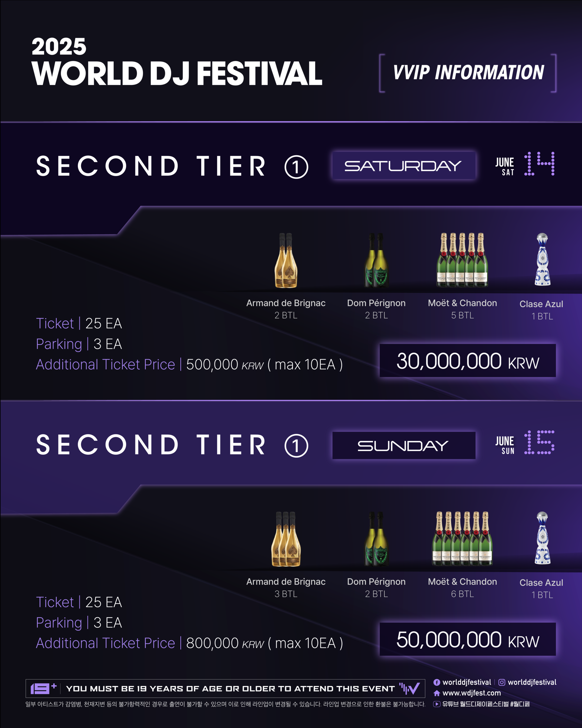582x728 pixels.
Task: Click the waveform V logo in age banner
Action: pos(409,688)
